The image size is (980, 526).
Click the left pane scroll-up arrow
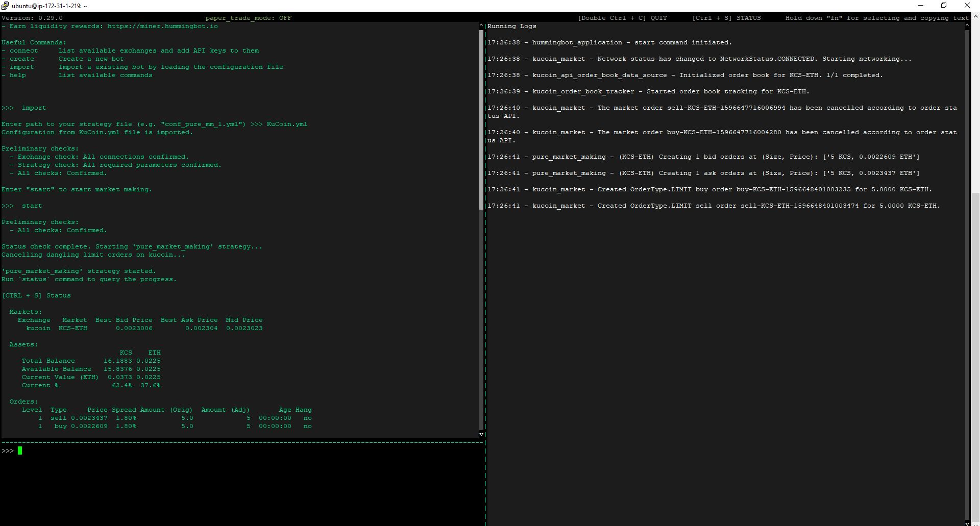coord(481,25)
